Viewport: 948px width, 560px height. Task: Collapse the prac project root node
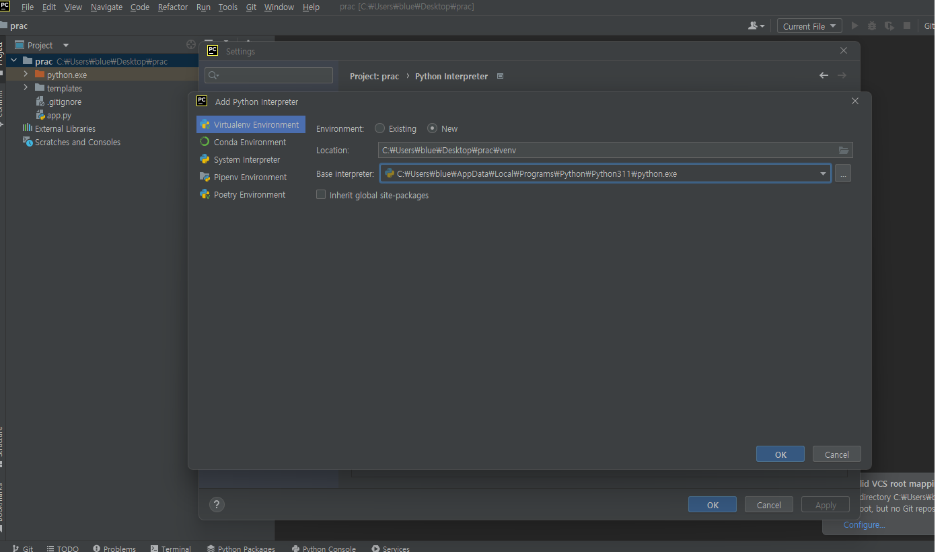click(x=13, y=61)
